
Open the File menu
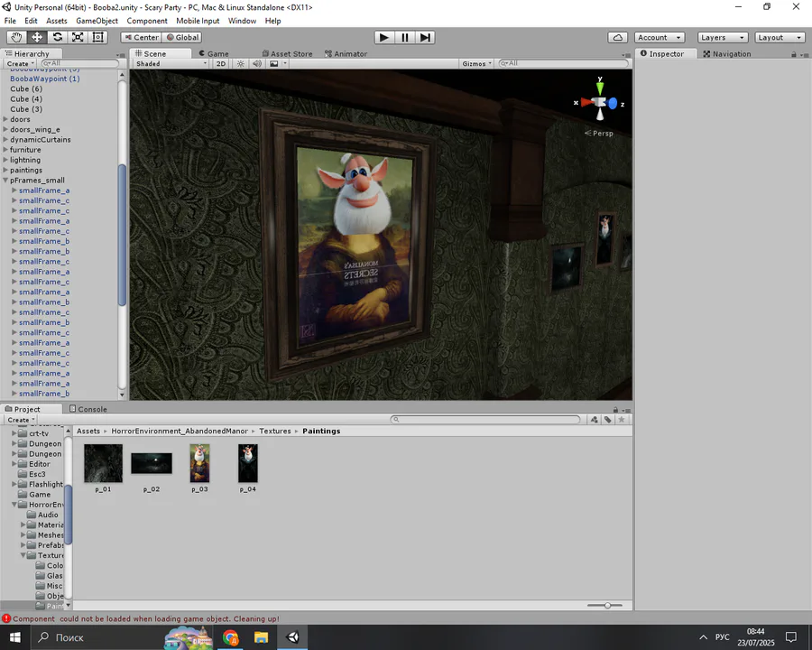tap(10, 21)
